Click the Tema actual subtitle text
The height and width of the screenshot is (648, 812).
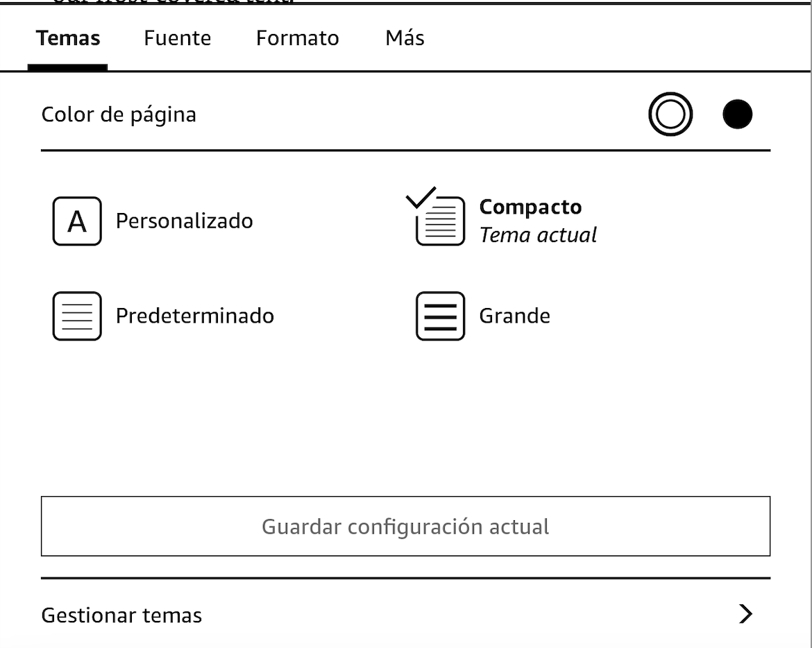point(538,235)
